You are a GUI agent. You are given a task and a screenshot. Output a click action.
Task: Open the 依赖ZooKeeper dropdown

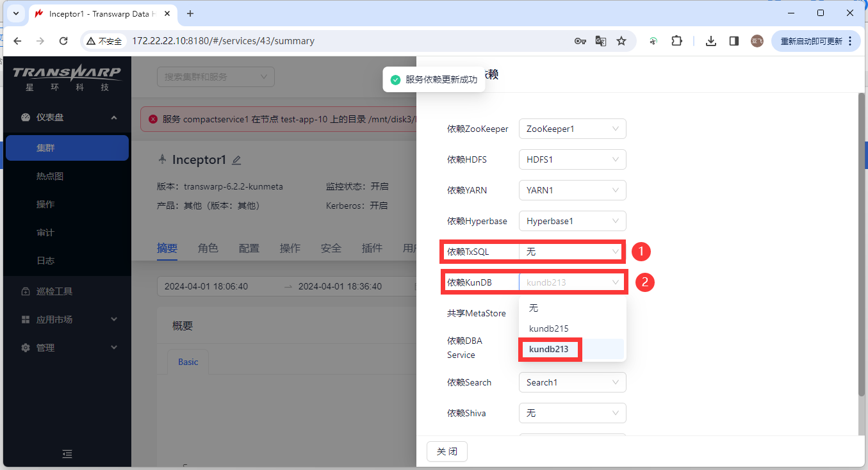click(572, 129)
